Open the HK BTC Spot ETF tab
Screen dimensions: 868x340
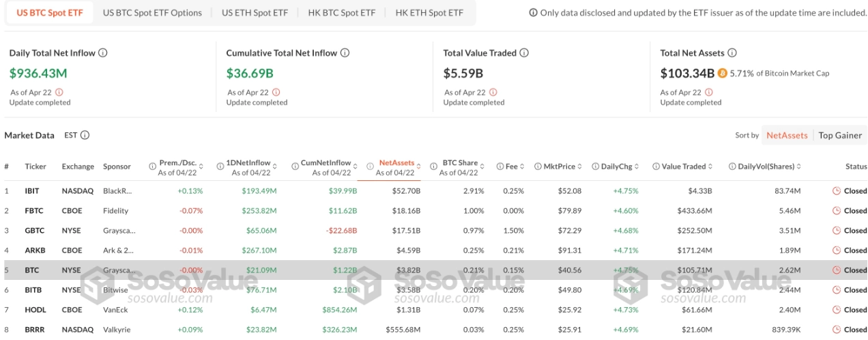pyautogui.click(x=341, y=13)
